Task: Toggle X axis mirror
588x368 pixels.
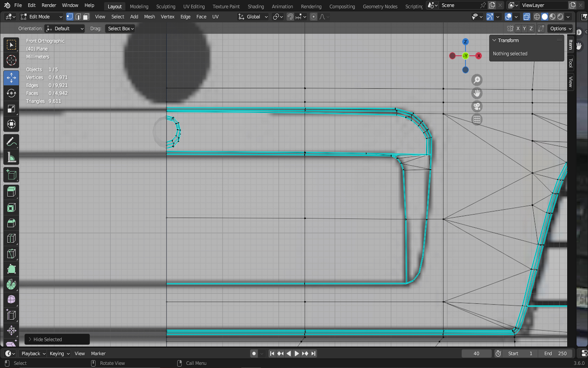Action: pos(518,29)
